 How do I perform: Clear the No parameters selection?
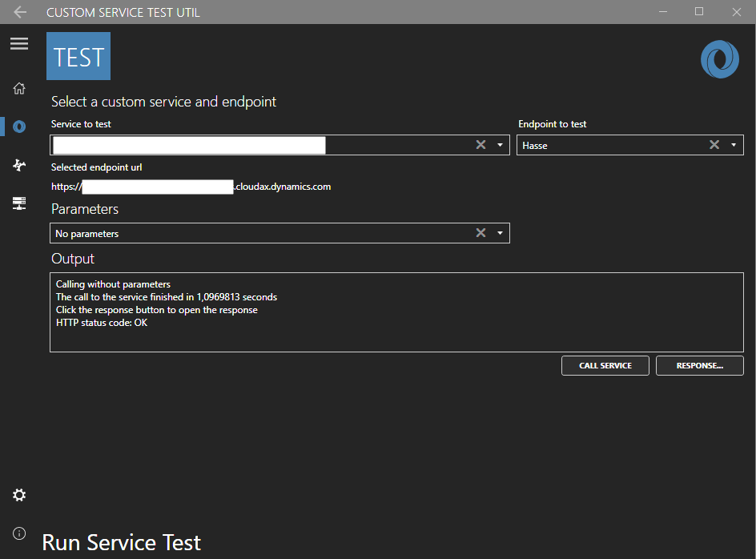[x=481, y=233]
